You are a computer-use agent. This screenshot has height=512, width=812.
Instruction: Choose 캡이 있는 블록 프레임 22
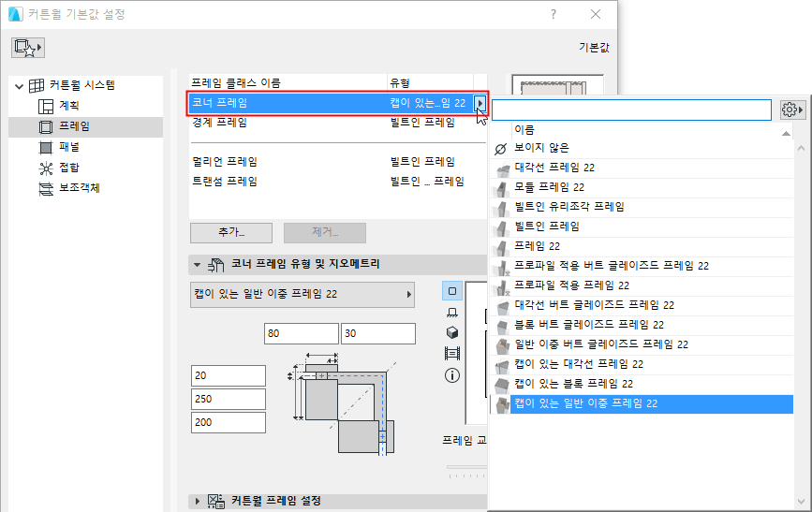click(x=642, y=384)
